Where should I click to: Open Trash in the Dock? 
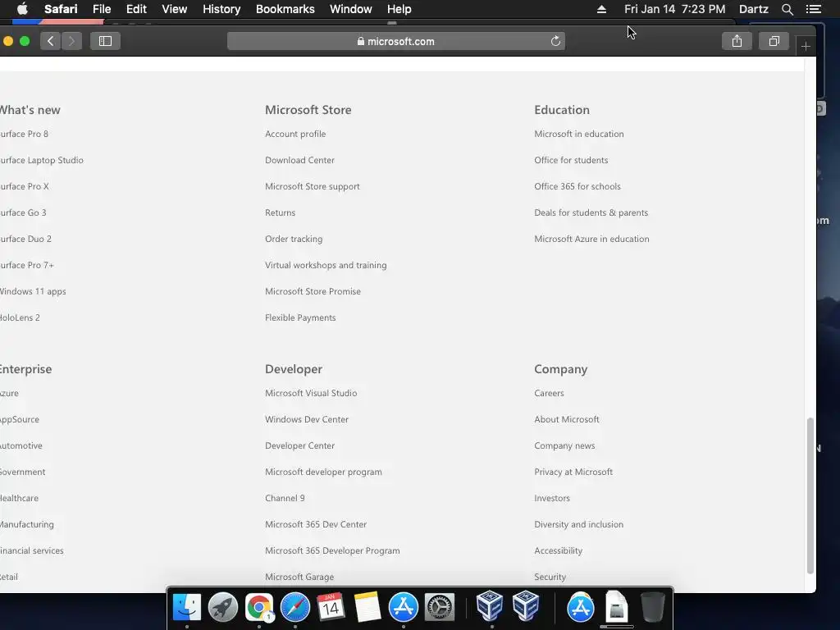[x=652, y=607]
